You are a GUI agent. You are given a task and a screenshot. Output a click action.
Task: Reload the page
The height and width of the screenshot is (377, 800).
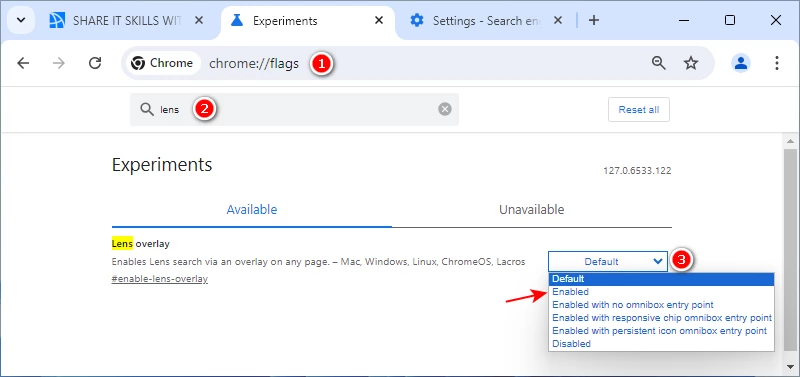tap(95, 63)
